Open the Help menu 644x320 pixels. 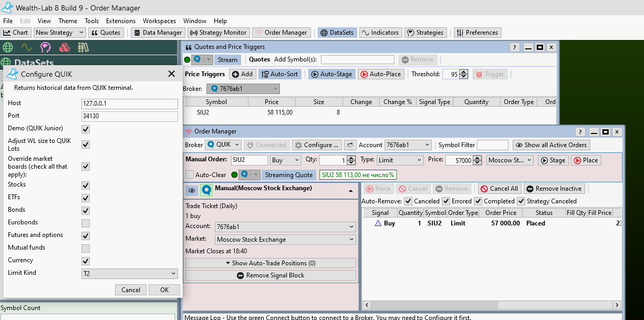point(220,21)
